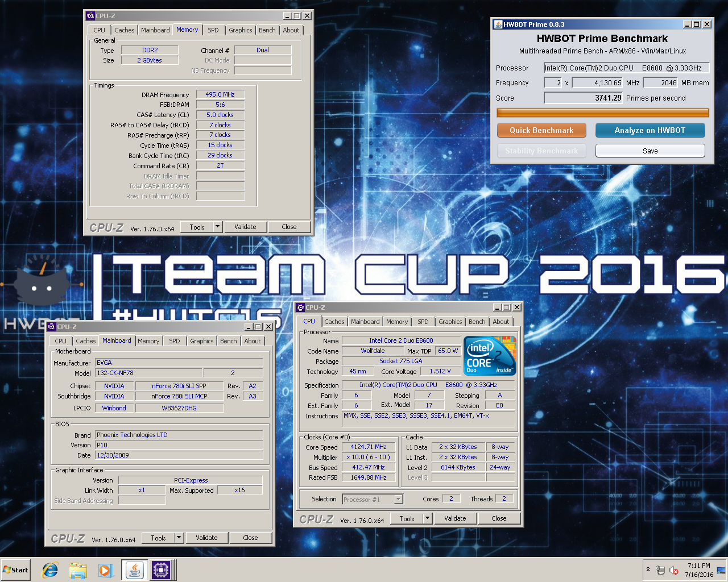This screenshot has width=728, height=582.
Task: Select the FSB:DRAM ratio value 5:6
Action: 220,105
